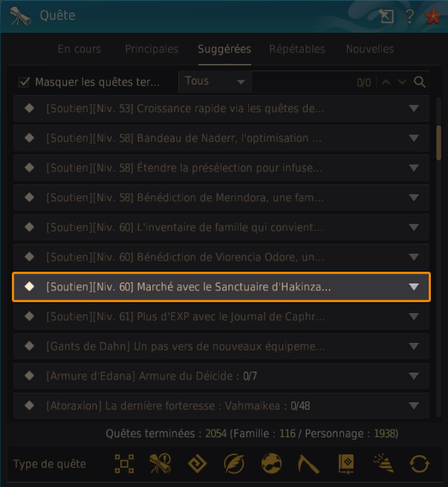Open the Tous filter dropdown
448x487 pixels.
point(215,82)
